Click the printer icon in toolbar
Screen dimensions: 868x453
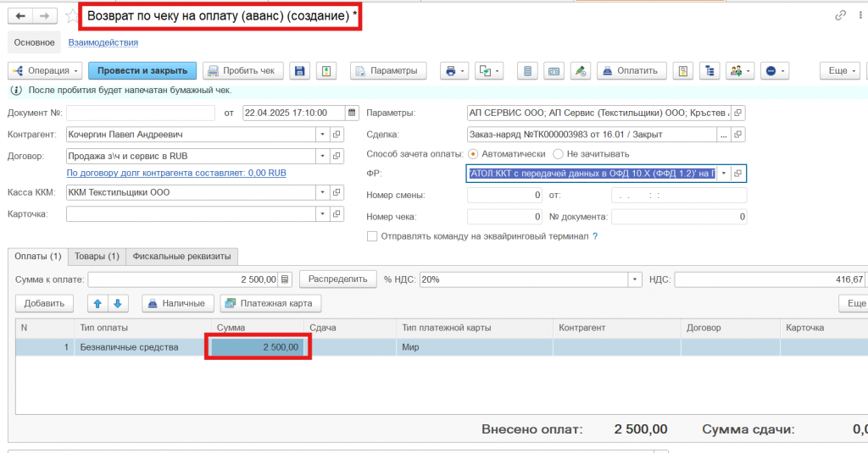click(451, 71)
